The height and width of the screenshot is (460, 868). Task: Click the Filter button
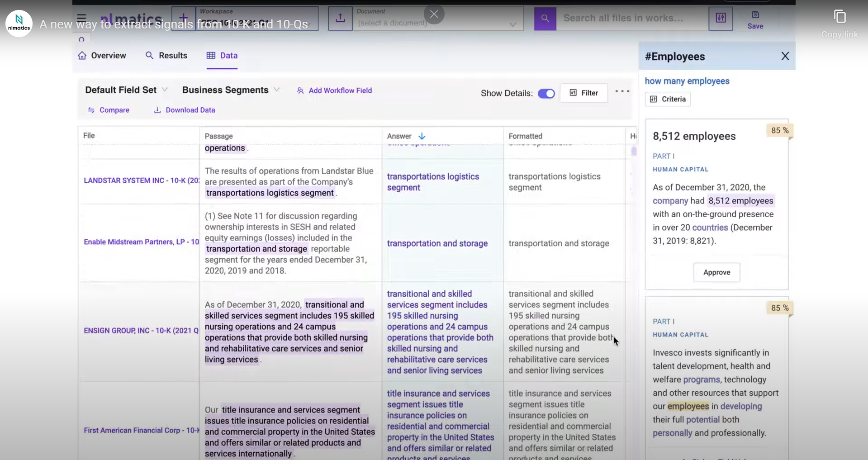pyautogui.click(x=583, y=93)
